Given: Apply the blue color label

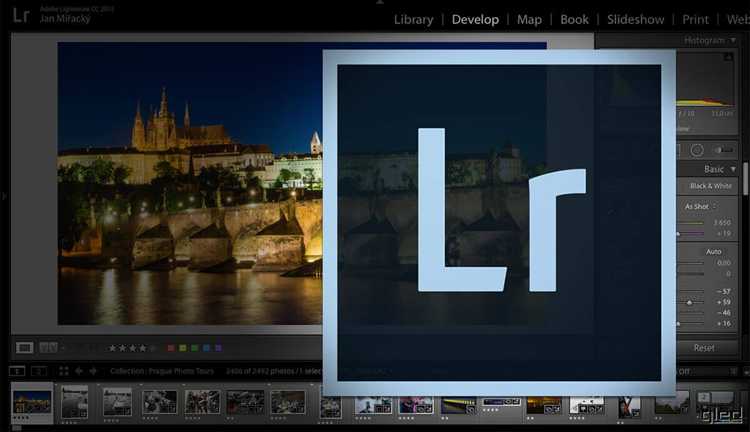Looking at the screenshot, I should tap(207, 348).
